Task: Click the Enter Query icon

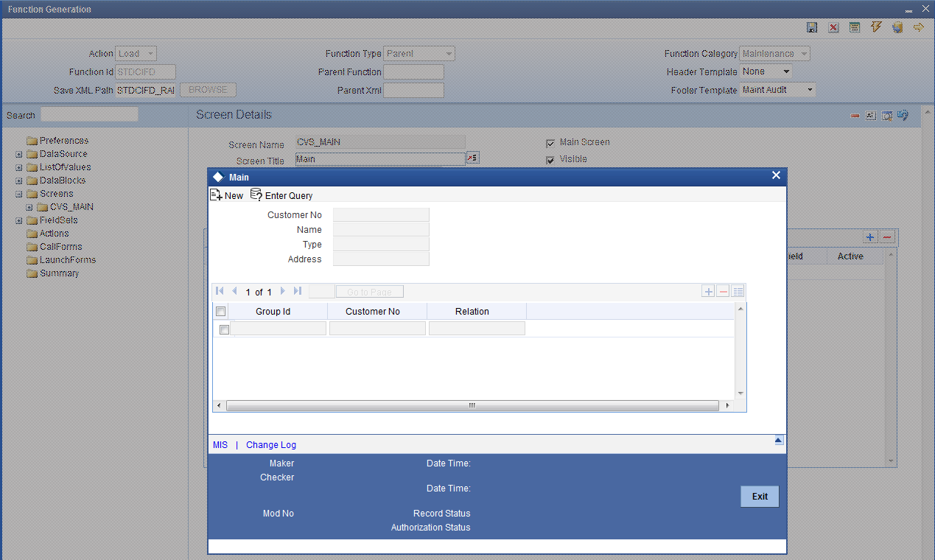Action: point(256,195)
